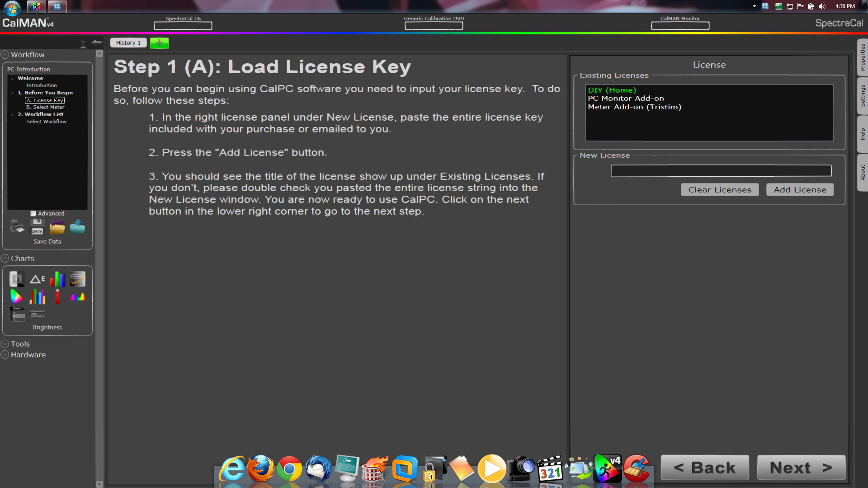Screen dimensions: 868x488
Task: Open the spectral rainbow curve chart icon
Action: click(x=77, y=297)
